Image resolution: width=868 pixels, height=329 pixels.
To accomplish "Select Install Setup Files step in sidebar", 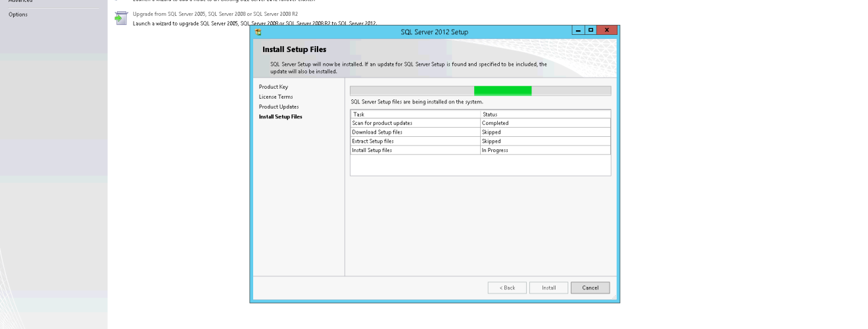I will pyautogui.click(x=281, y=116).
